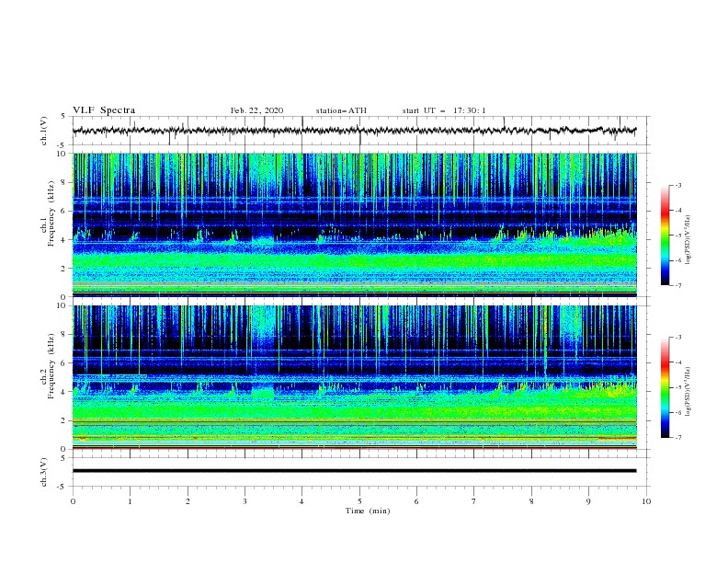Click the ch.1 spectrogram panel
This screenshot has width=728, height=563.
tap(355, 224)
